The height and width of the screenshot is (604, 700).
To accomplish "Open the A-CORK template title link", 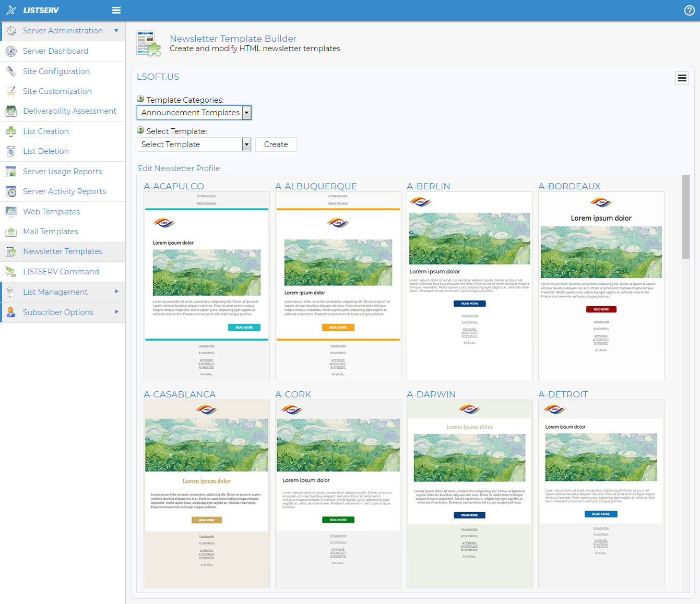I will click(x=293, y=394).
